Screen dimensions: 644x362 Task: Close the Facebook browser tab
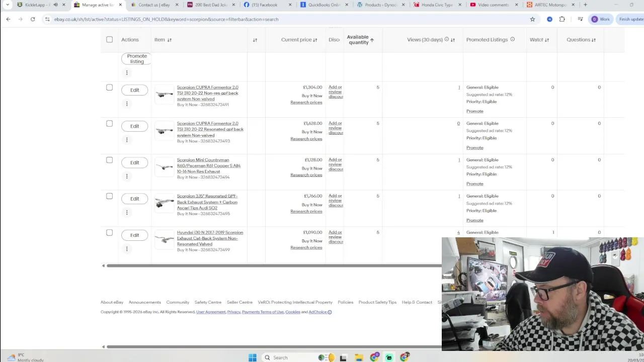290,5
